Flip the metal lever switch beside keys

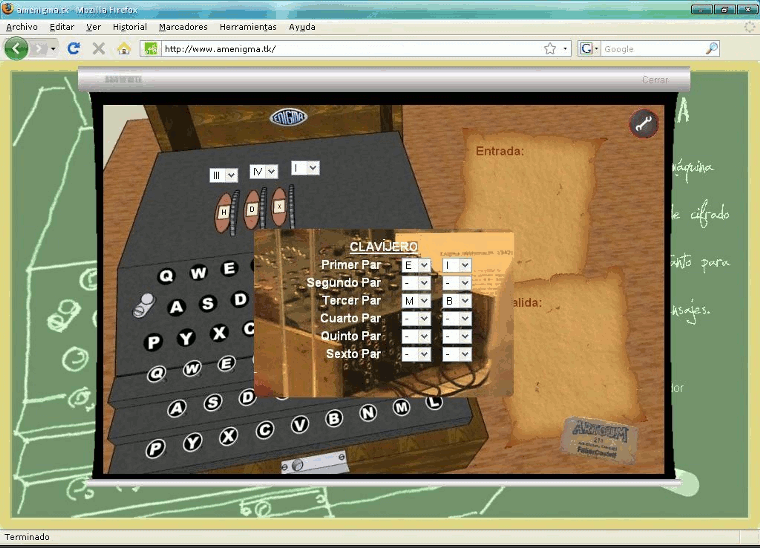point(144,306)
